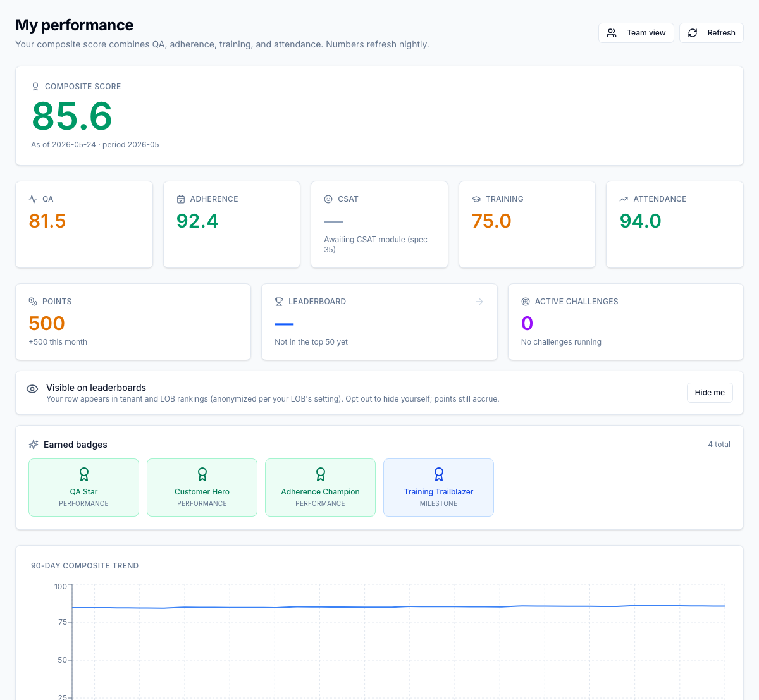This screenshot has height=700, width=759.
Task: Click the sparkle icon by Earned badges
Action: click(34, 445)
